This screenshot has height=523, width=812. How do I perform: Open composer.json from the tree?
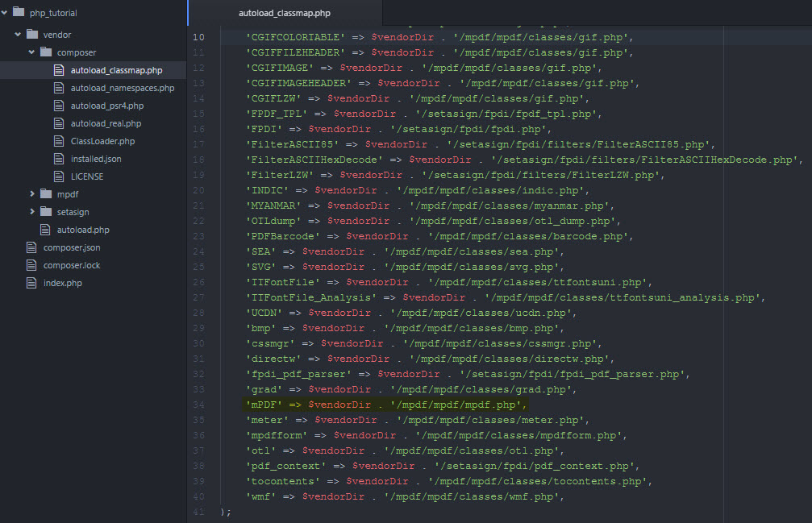[72, 247]
